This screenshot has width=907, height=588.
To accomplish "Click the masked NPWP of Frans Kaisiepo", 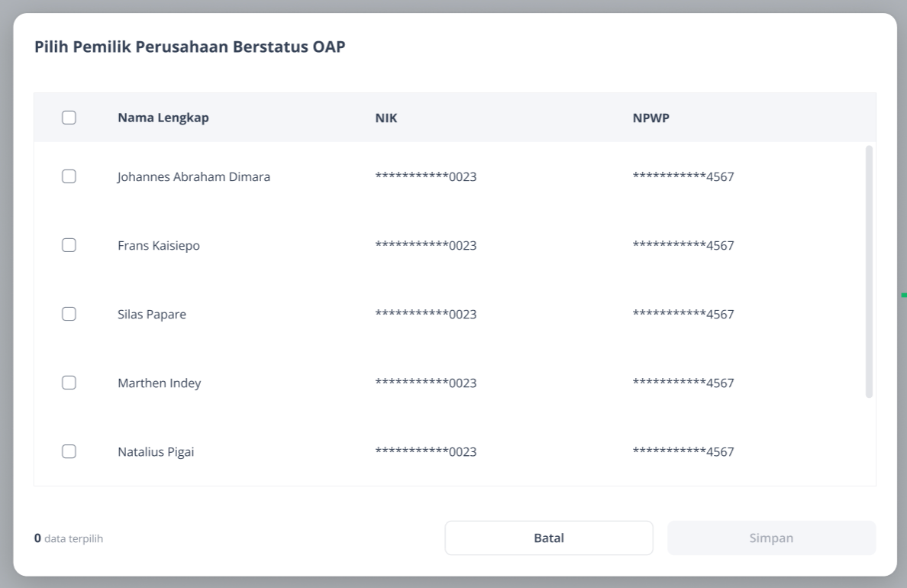I will coord(683,245).
